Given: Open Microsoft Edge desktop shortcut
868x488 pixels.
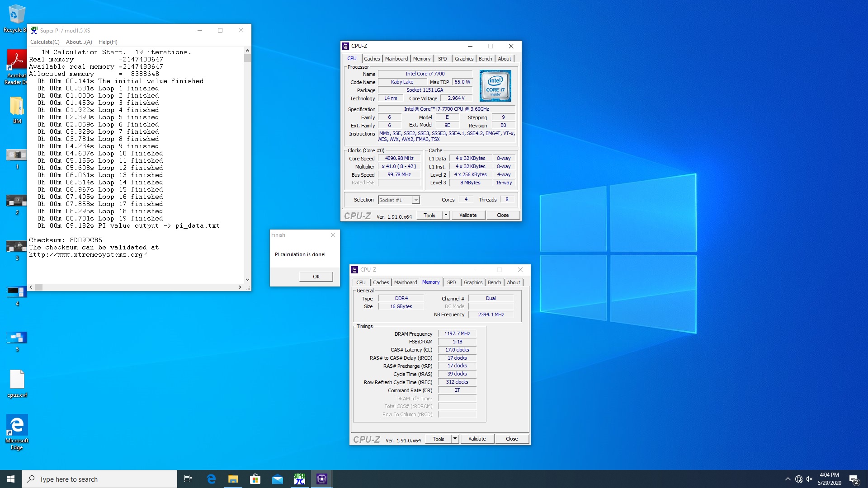Looking at the screenshot, I should tap(17, 432).
